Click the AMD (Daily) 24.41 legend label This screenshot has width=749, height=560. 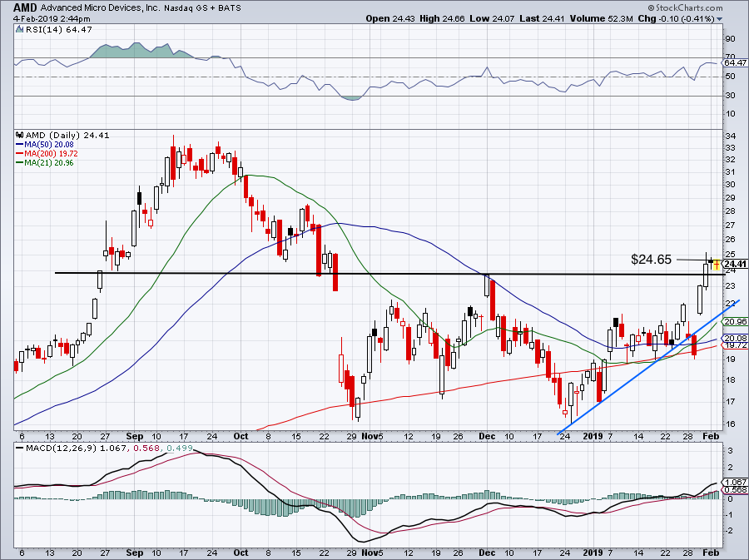[67, 135]
